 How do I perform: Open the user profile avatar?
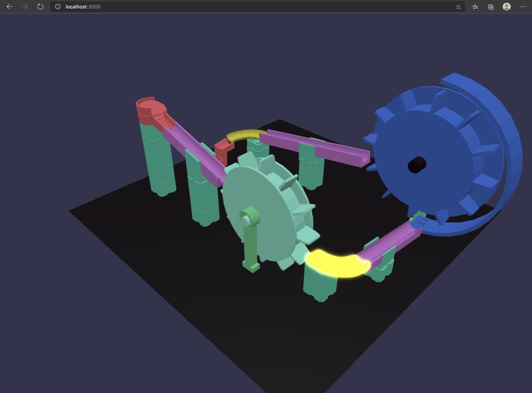tap(507, 7)
